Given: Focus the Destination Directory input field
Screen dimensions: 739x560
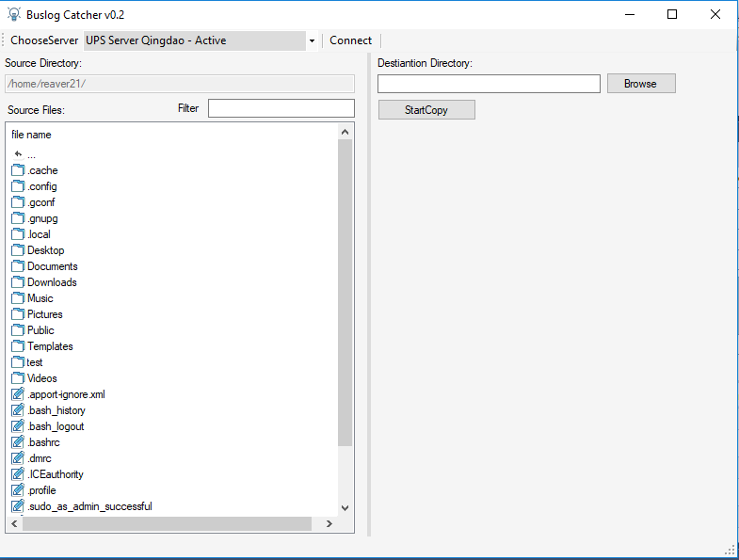Looking at the screenshot, I should (x=489, y=84).
